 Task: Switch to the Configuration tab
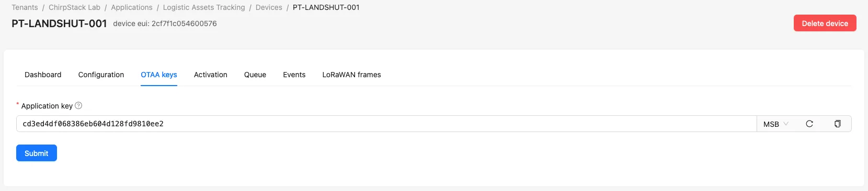(x=101, y=75)
